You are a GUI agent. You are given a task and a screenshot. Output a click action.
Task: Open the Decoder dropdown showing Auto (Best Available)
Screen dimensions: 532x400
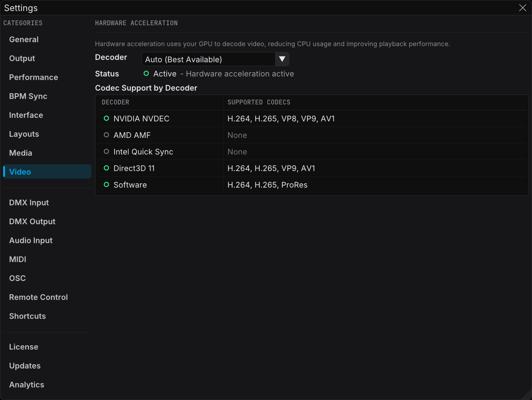(215, 59)
